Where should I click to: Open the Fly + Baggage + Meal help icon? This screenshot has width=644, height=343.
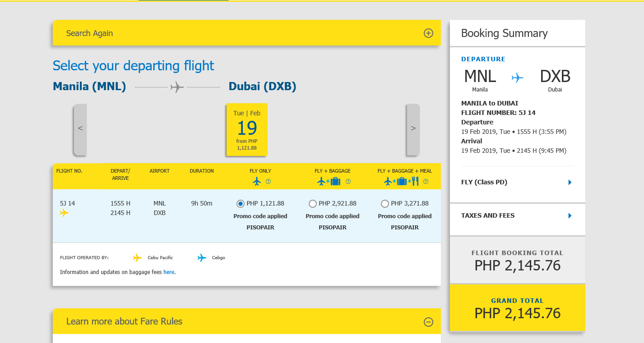point(426,182)
